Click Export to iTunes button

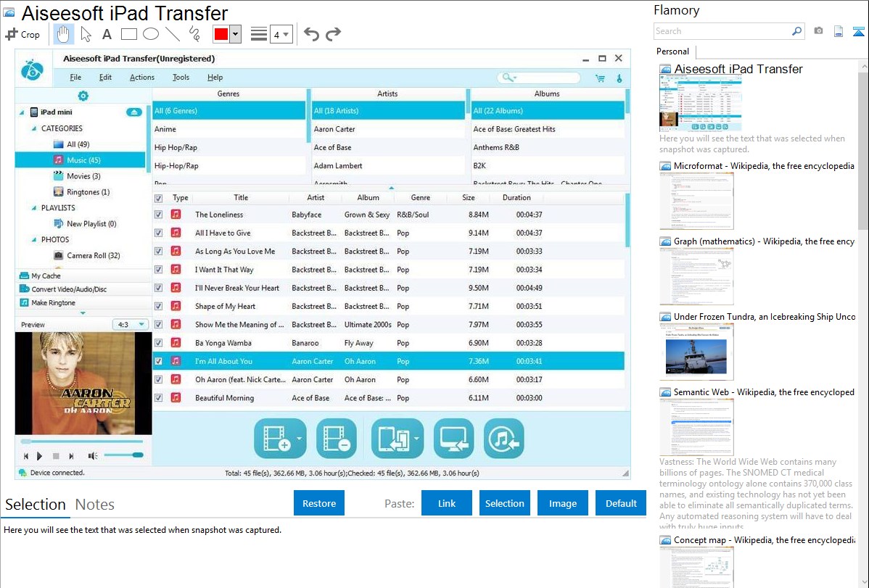coord(504,439)
